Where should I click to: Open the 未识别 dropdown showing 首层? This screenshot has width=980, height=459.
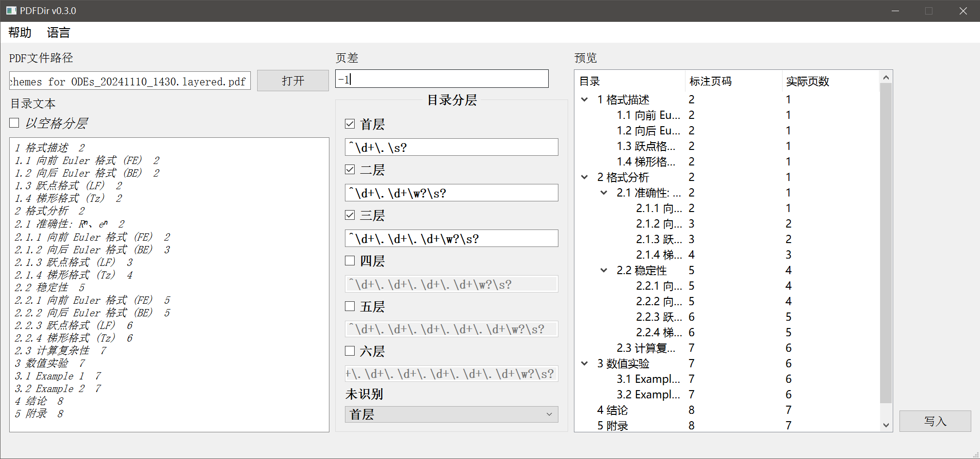(x=451, y=414)
